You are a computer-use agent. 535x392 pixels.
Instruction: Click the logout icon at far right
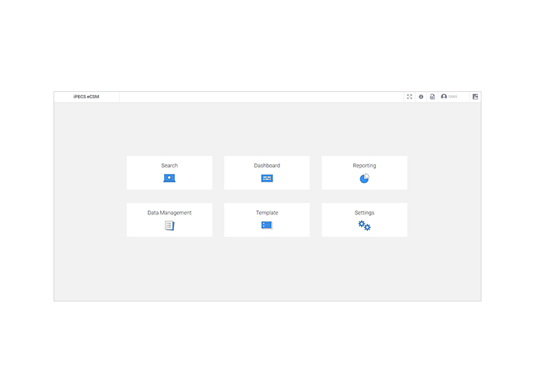[475, 97]
